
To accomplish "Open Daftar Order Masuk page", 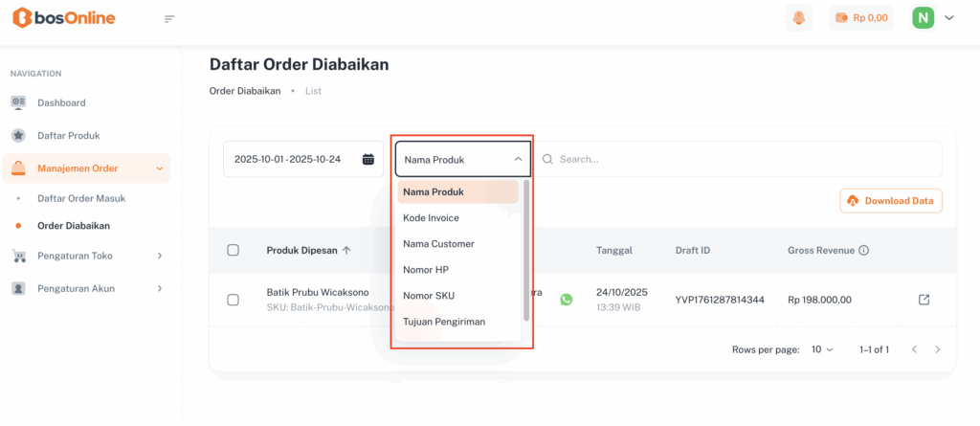I will click(81, 198).
